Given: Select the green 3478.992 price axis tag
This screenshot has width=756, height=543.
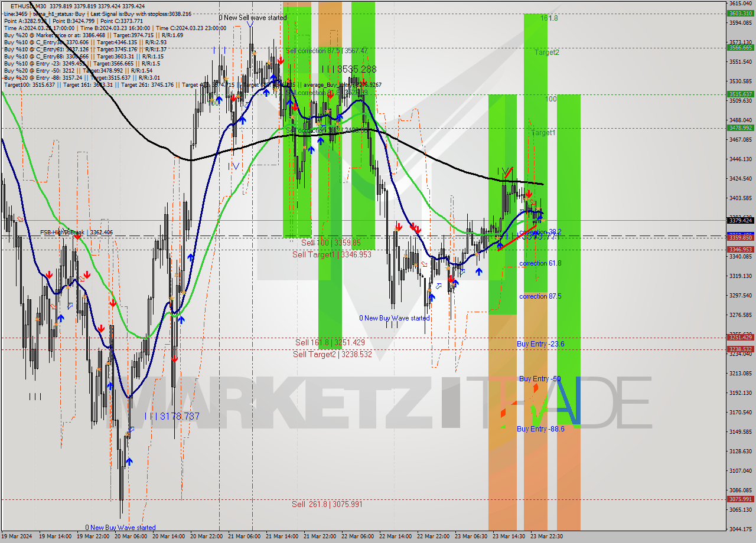Looking at the screenshot, I should (x=741, y=127).
